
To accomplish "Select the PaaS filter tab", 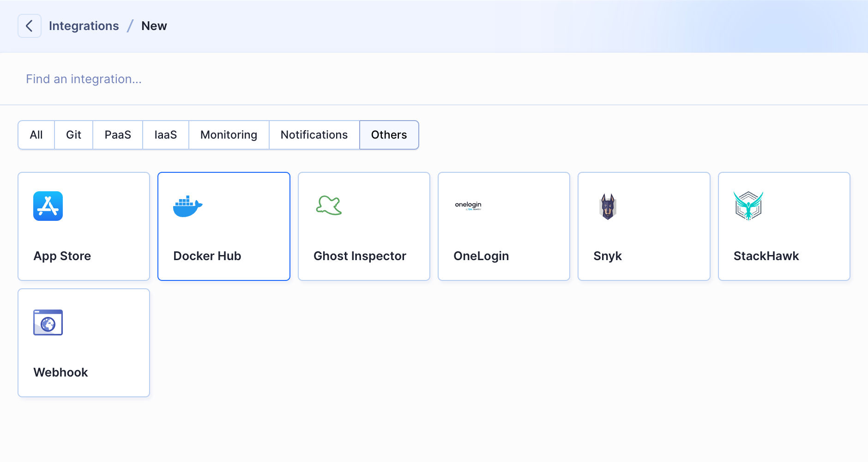I will click(118, 135).
